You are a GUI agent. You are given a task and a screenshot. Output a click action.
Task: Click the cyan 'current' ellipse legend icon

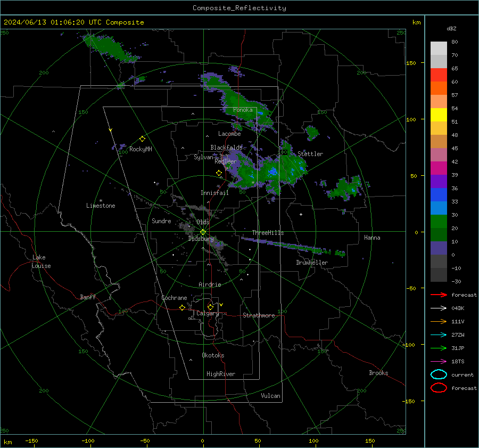point(439,374)
